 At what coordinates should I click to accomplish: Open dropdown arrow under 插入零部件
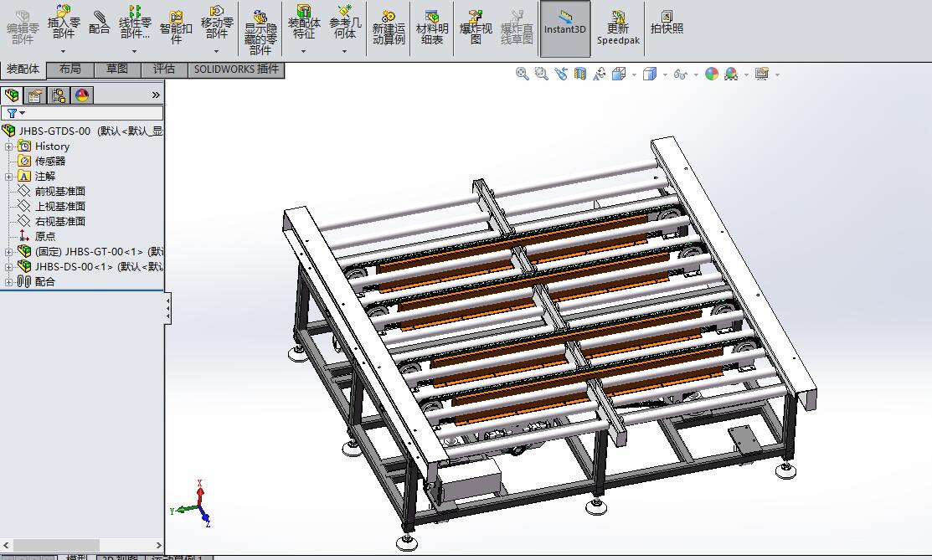pos(64,51)
